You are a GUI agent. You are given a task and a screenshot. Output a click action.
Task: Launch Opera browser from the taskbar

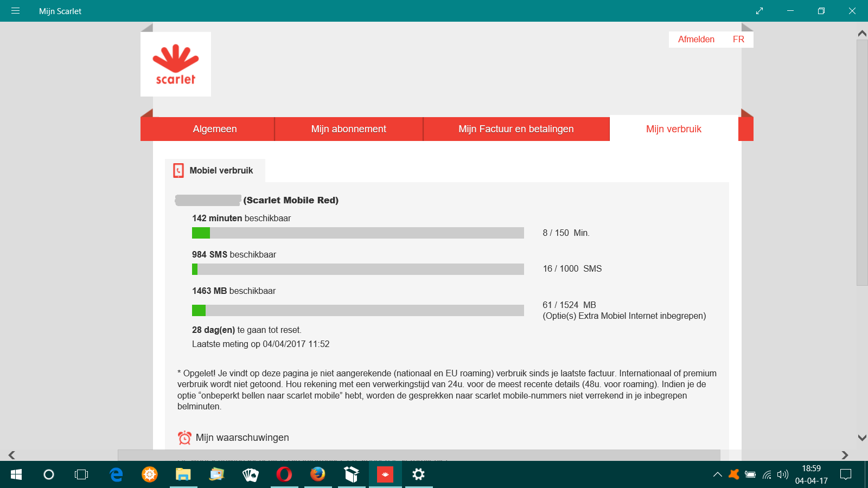coord(284,474)
